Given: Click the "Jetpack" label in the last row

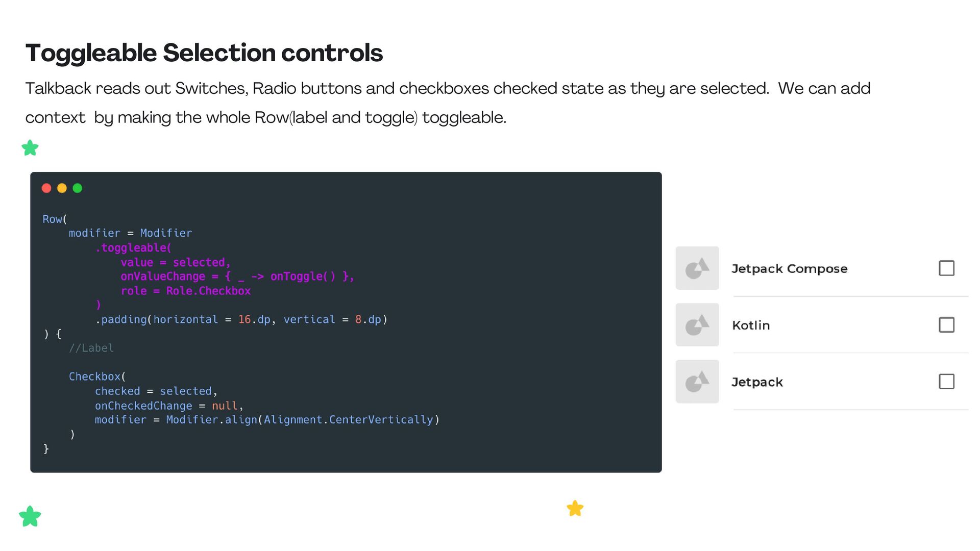Looking at the screenshot, I should 757,382.
